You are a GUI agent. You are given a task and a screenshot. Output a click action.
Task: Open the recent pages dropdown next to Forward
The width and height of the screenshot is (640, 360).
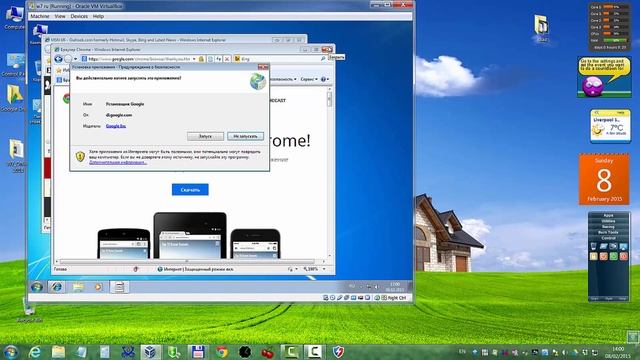coord(76,59)
